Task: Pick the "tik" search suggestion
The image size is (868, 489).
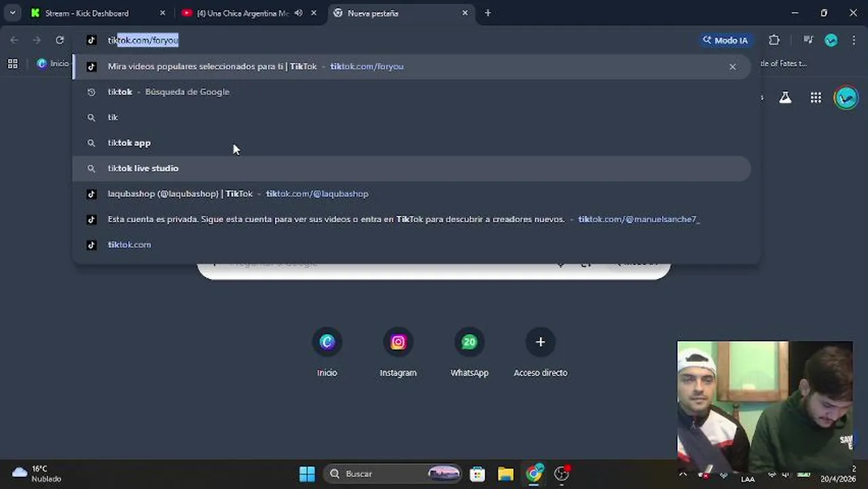Action: pos(412,117)
